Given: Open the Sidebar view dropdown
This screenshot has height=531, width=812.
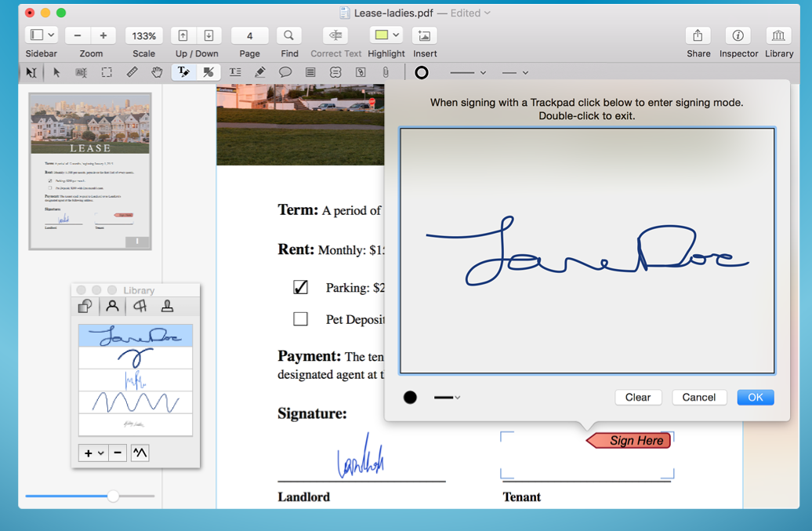Looking at the screenshot, I should (42, 36).
